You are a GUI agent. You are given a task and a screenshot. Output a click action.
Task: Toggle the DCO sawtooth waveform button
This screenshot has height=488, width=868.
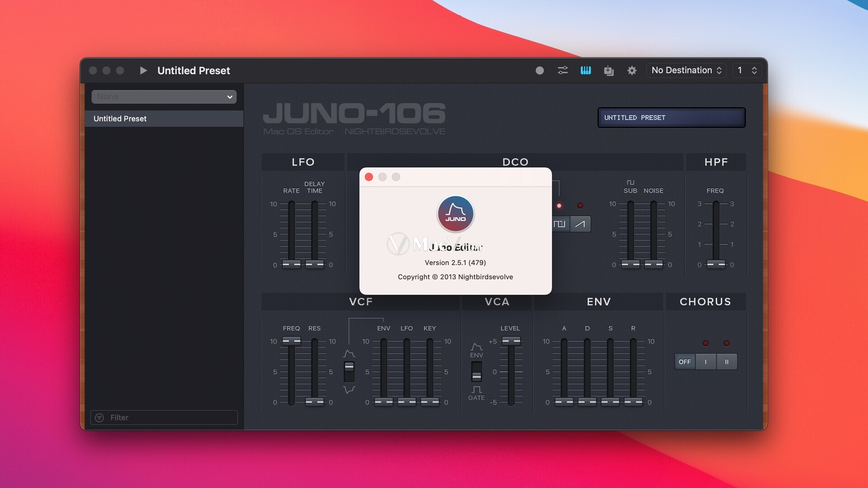point(580,224)
